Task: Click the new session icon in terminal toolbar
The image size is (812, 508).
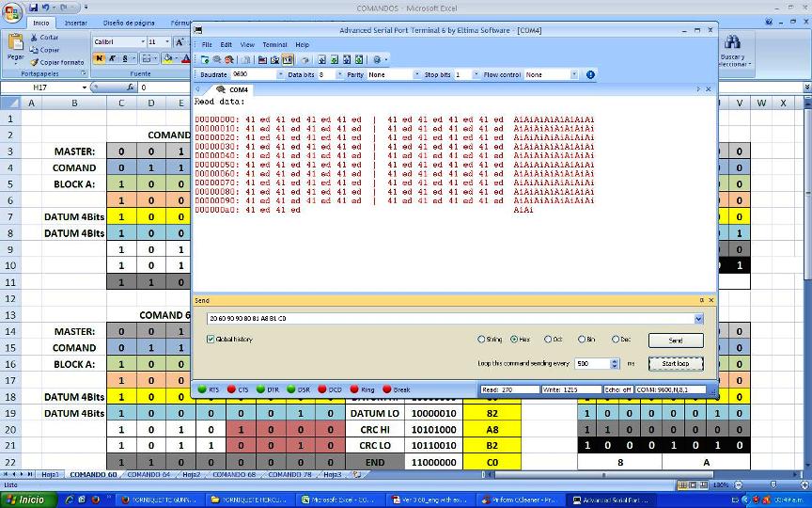Action: coord(205,59)
